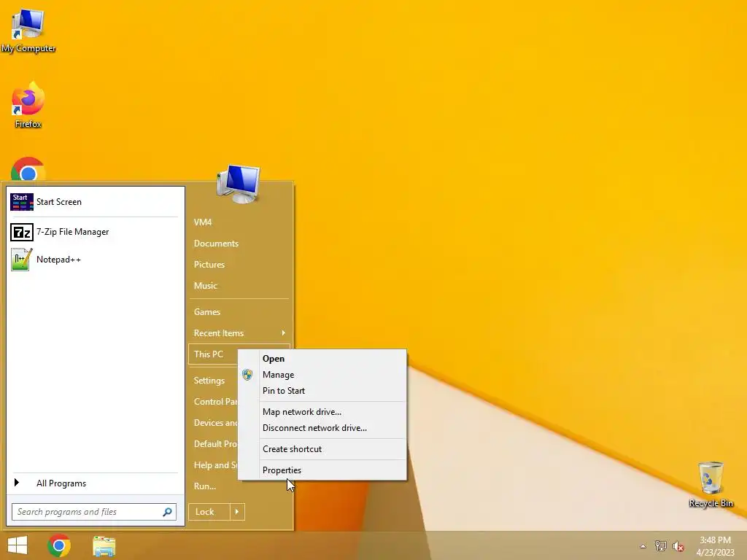Click the Chrome desktop icon
This screenshot has height=560, width=747.
point(28,169)
